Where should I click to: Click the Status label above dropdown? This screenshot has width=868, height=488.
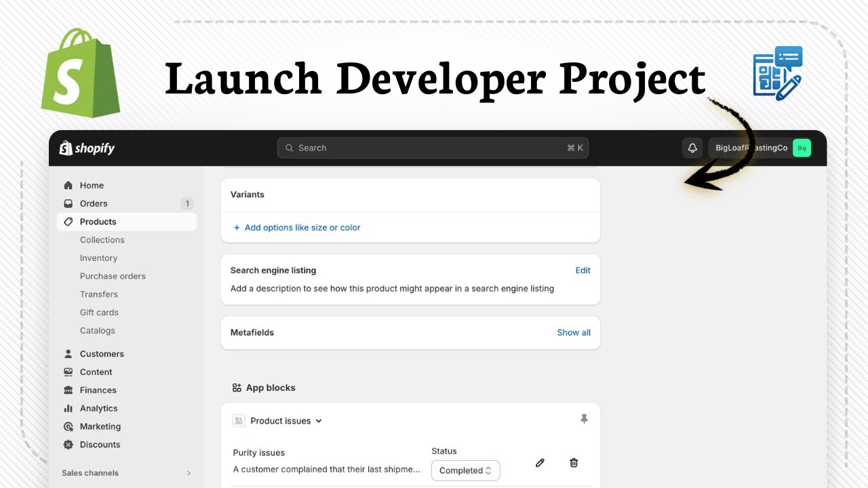tap(444, 451)
